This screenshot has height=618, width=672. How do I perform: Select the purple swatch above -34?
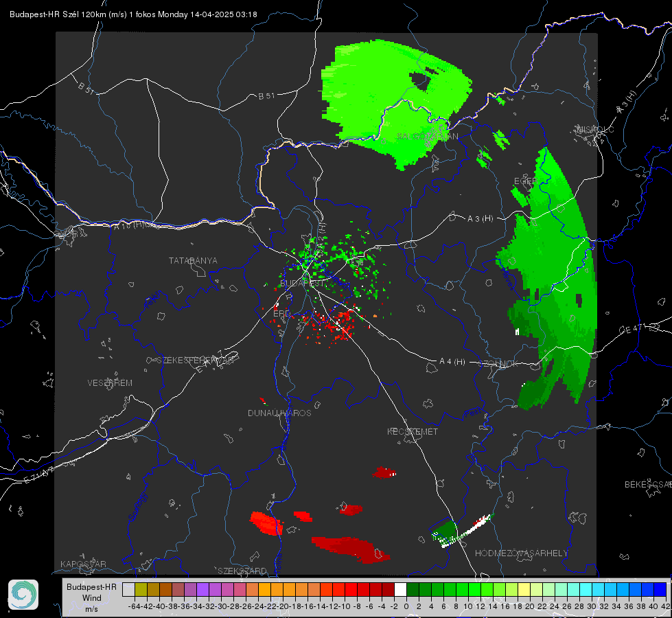pyautogui.click(x=202, y=589)
